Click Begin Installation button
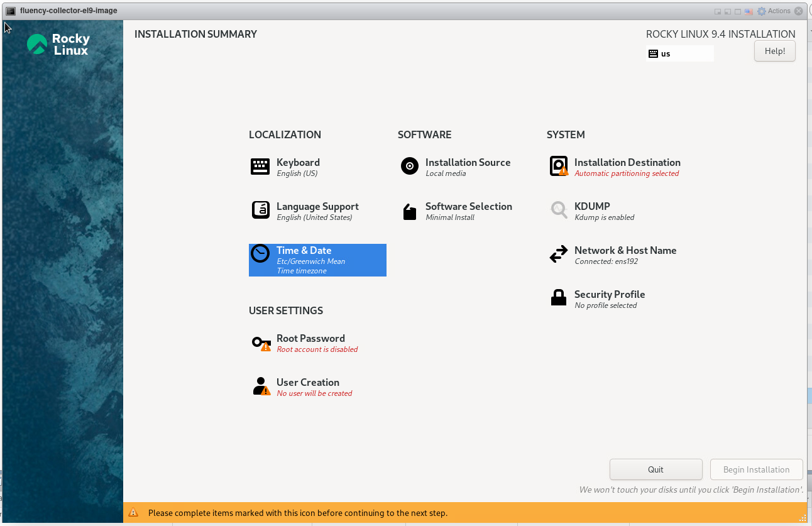The height and width of the screenshot is (526, 812). pyautogui.click(x=756, y=469)
